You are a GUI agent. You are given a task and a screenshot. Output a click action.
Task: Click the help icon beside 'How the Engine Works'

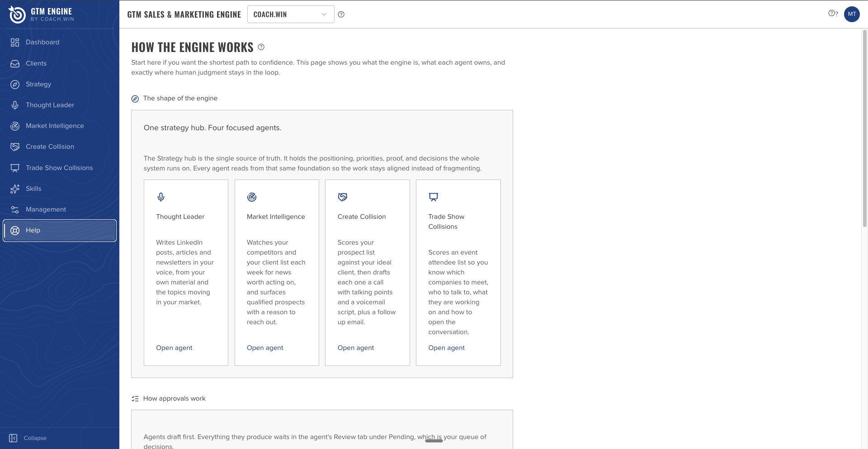(261, 47)
